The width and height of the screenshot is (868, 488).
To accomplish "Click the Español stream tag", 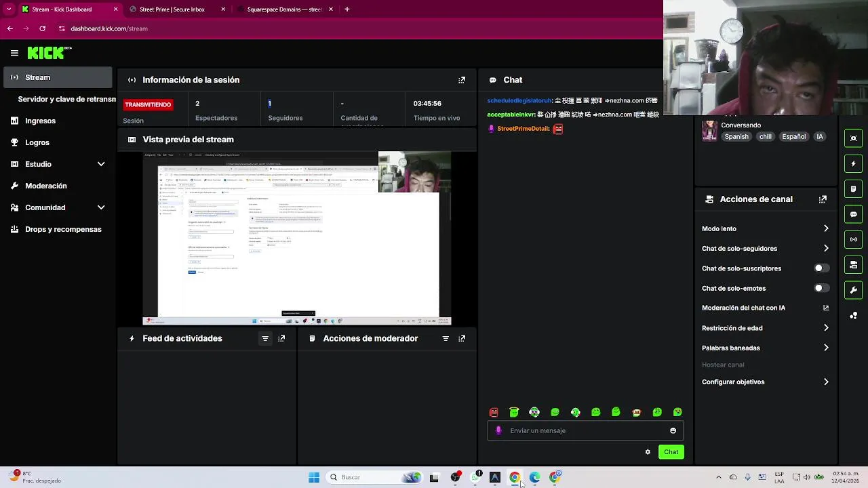I will pyautogui.click(x=794, y=137).
